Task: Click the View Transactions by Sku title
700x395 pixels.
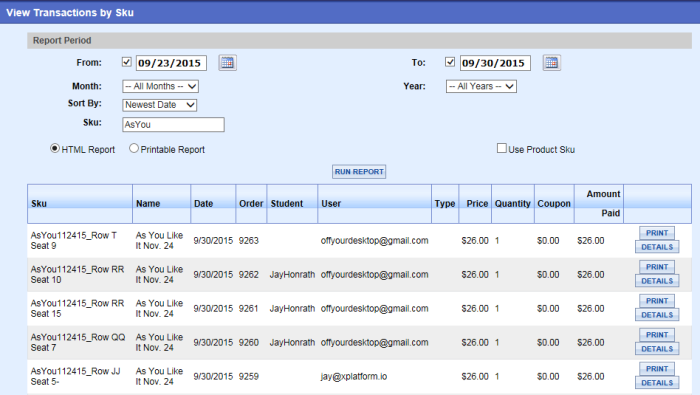Action: [x=70, y=12]
